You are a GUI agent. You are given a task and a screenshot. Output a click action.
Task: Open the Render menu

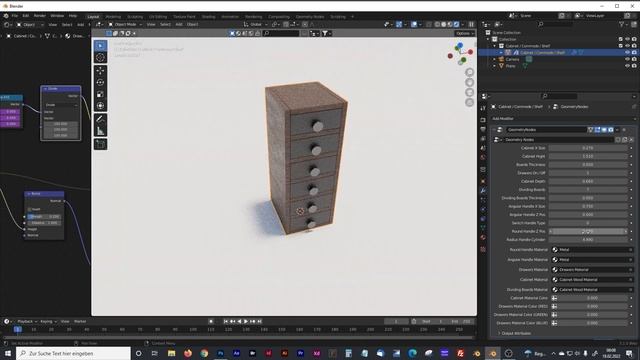pyautogui.click(x=40, y=16)
